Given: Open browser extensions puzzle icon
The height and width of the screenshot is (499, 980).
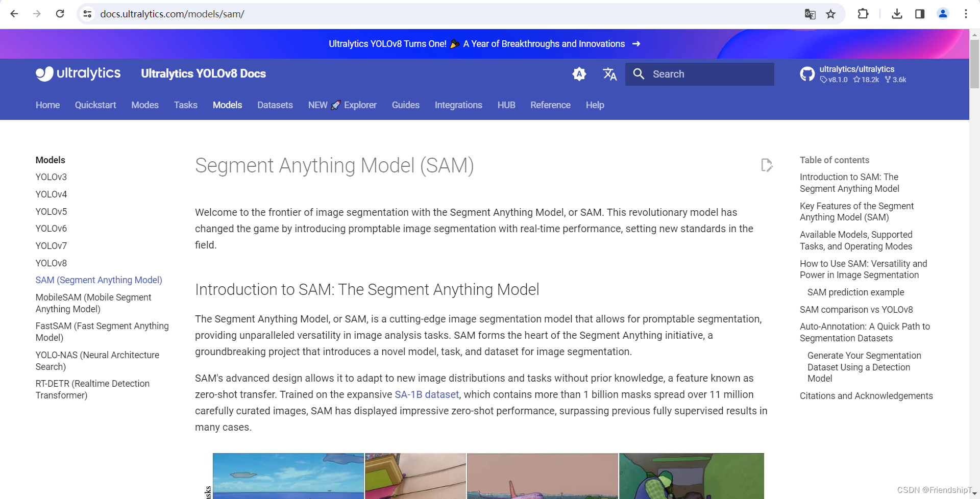Looking at the screenshot, I should (x=863, y=14).
